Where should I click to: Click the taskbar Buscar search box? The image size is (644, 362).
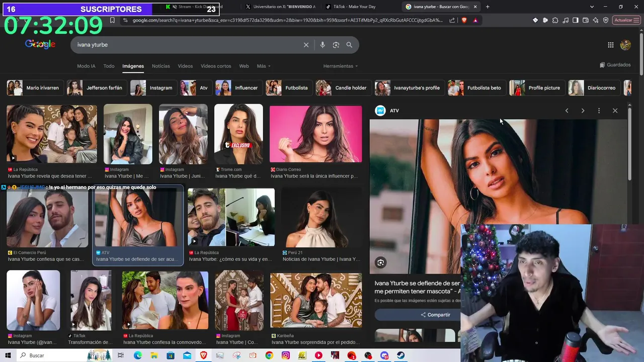coord(65,355)
